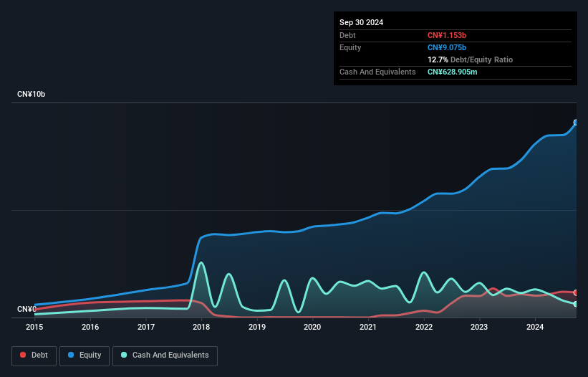Click tooltip Cash And Equivalents row label
Screen dimensions: 588x377
tap(377, 72)
